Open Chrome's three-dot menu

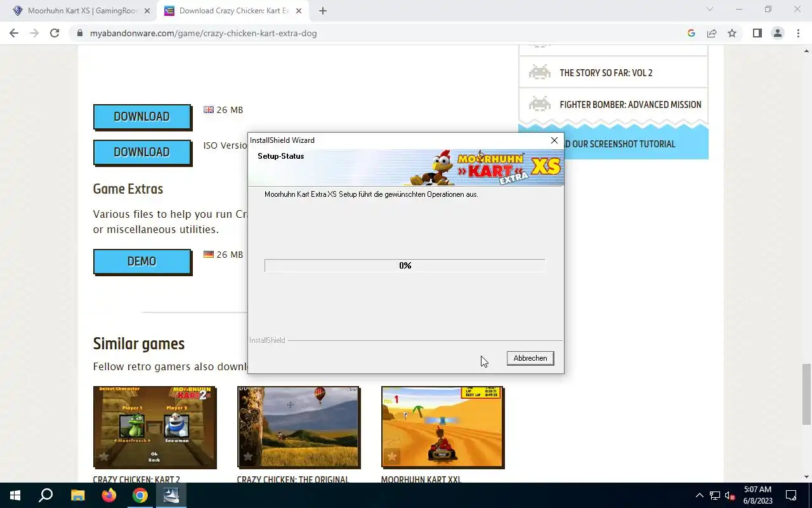[x=797, y=33]
